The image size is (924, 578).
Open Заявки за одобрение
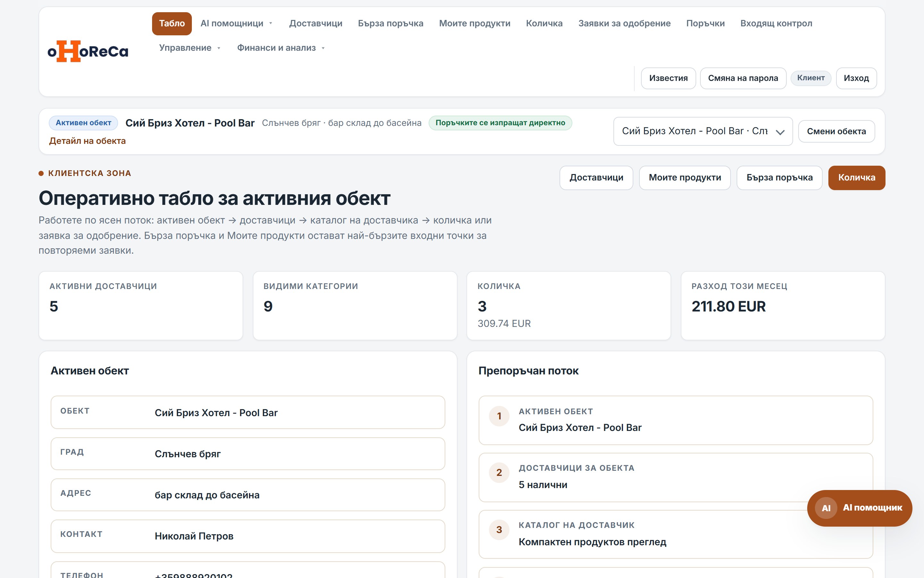point(624,23)
